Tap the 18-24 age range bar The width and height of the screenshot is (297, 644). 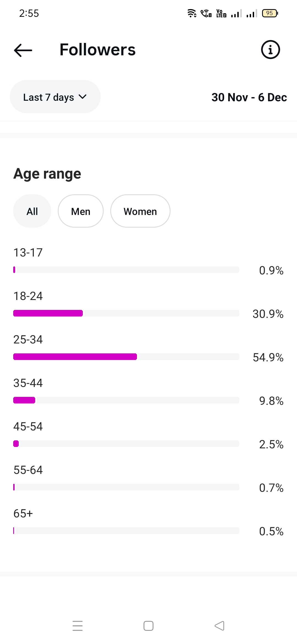126,313
